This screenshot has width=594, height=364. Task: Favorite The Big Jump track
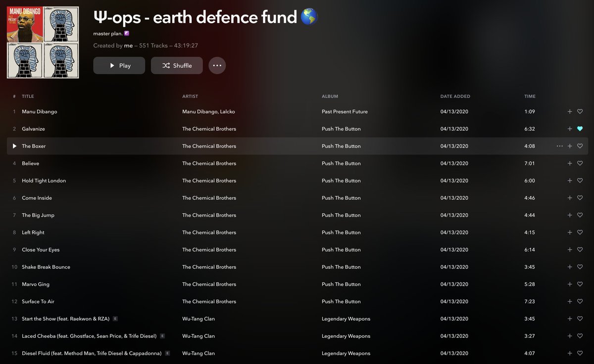tap(580, 215)
